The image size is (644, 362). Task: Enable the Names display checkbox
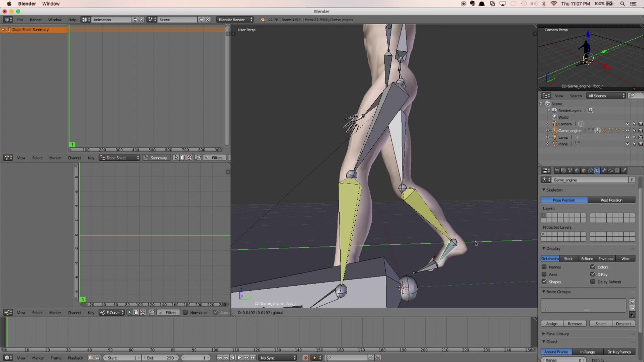(x=544, y=267)
